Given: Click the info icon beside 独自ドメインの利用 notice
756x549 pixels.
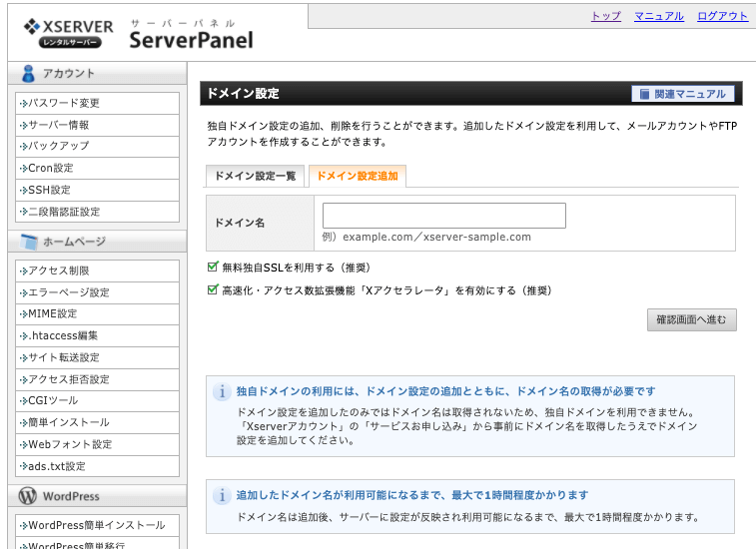Looking at the screenshot, I should [x=222, y=392].
